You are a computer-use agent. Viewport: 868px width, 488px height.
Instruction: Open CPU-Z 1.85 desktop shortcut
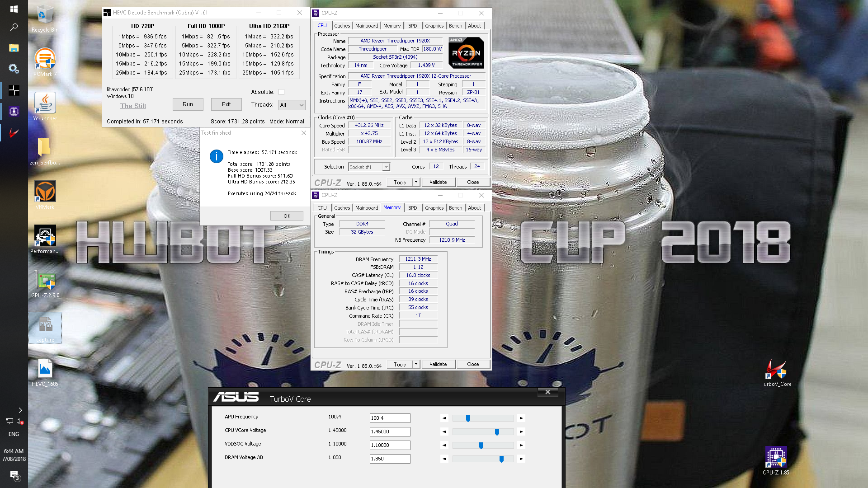(776, 461)
